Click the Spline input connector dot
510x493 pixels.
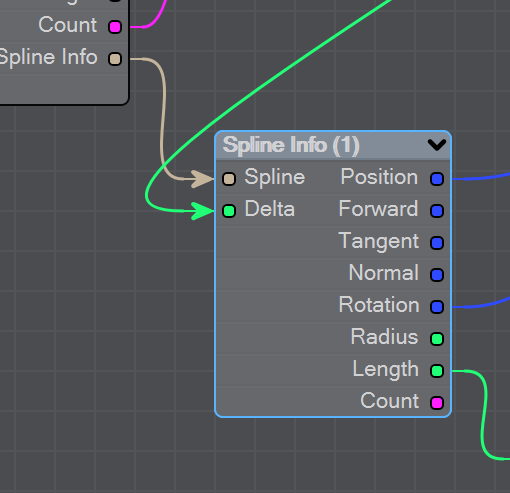click(229, 179)
